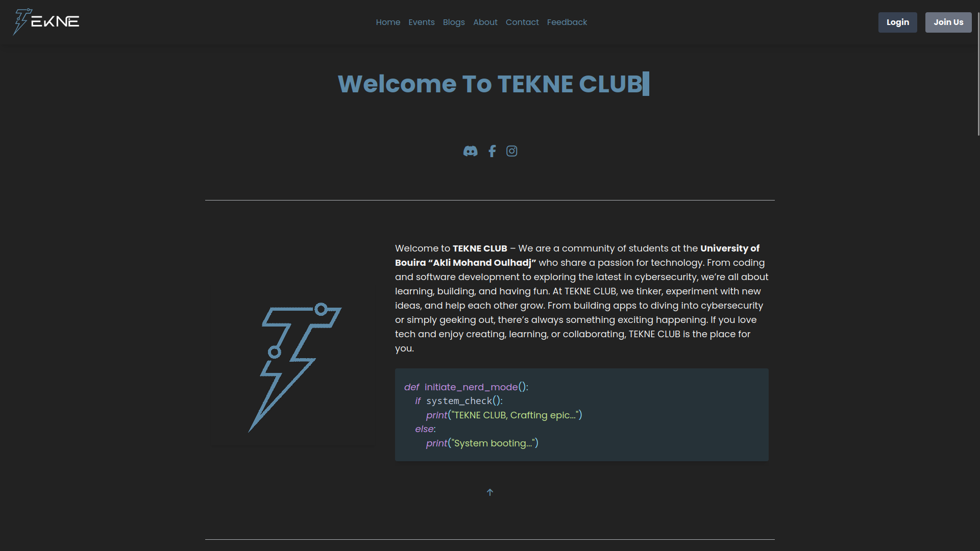Click the up arrow scroll-to-top icon
980x551 pixels.
(490, 492)
